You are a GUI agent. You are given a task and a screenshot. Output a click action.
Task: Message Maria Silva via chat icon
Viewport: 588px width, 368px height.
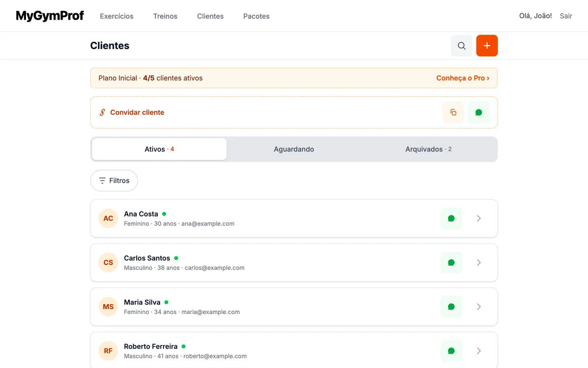click(x=451, y=307)
